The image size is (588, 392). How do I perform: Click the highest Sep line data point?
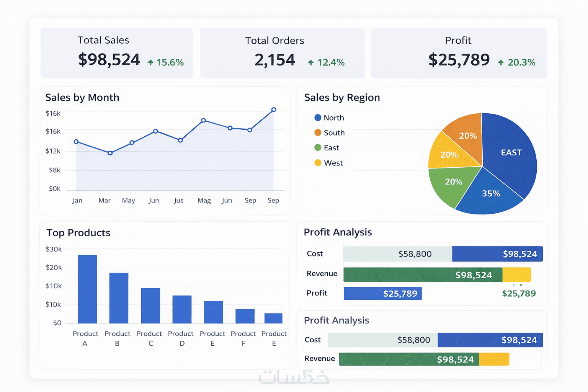pos(274,109)
